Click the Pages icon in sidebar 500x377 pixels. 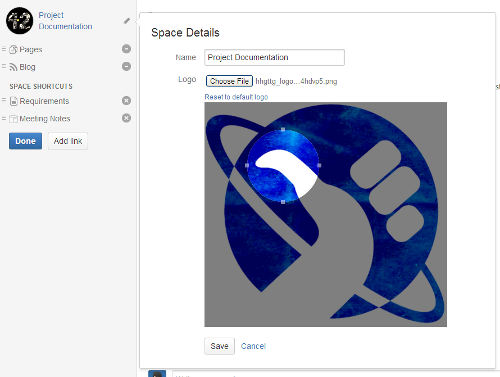tap(13, 50)
